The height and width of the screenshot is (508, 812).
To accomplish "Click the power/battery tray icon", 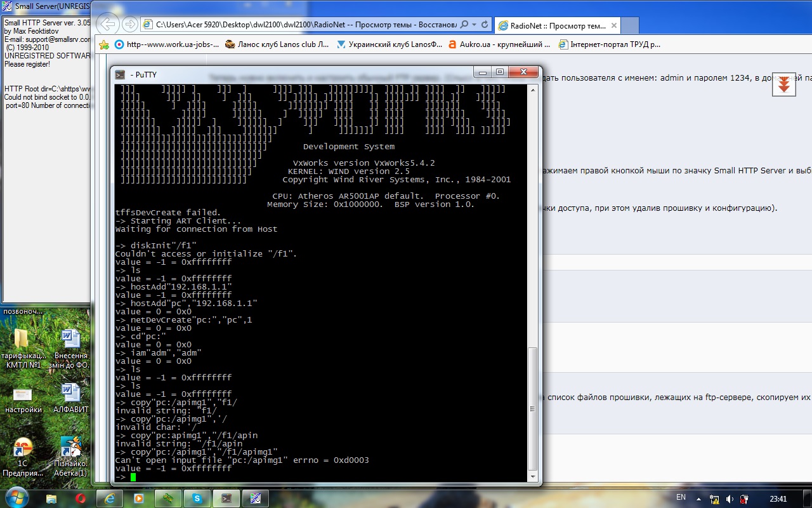I will tap(745, 499).
